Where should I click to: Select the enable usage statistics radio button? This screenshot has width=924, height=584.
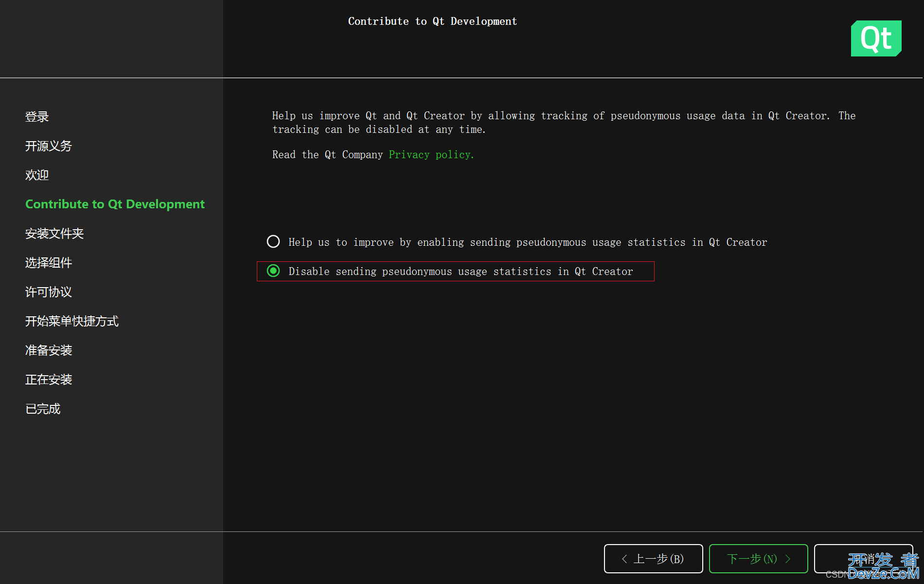[273, 242]
